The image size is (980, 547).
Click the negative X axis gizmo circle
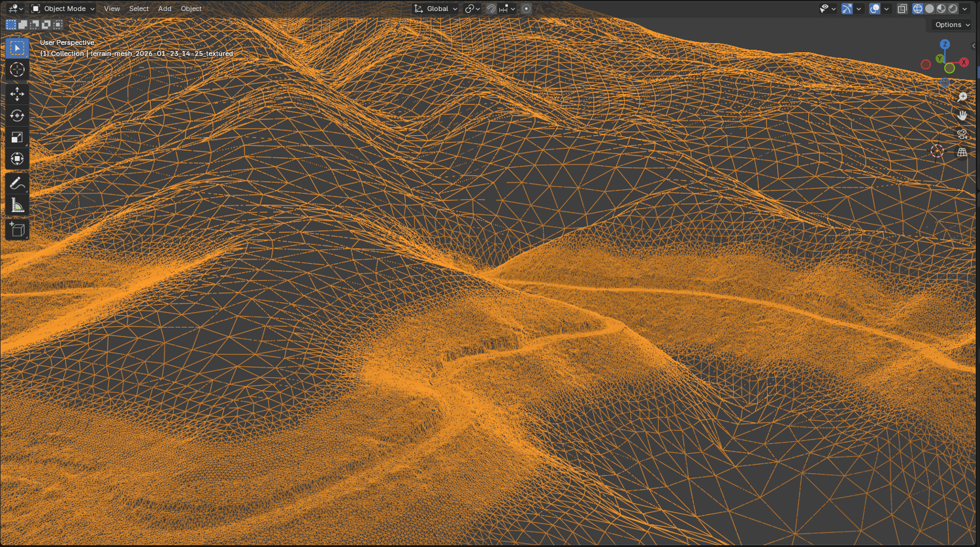pos(926,65)
